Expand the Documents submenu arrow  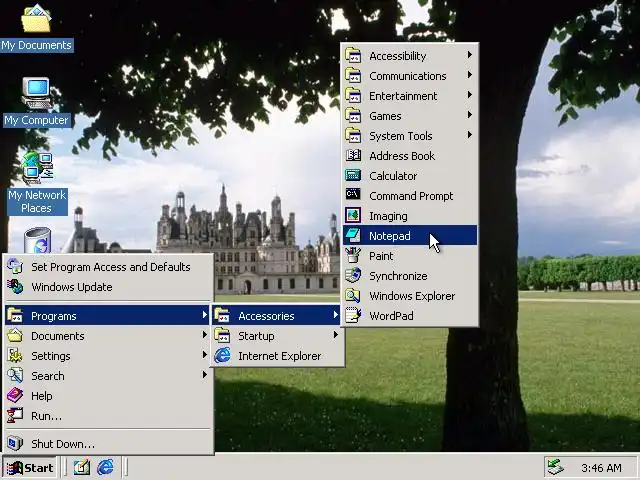point(204,335)
